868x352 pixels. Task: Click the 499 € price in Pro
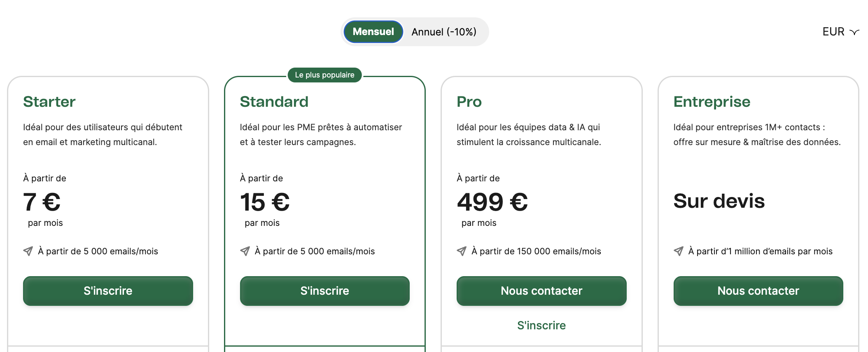coord(492,202)
